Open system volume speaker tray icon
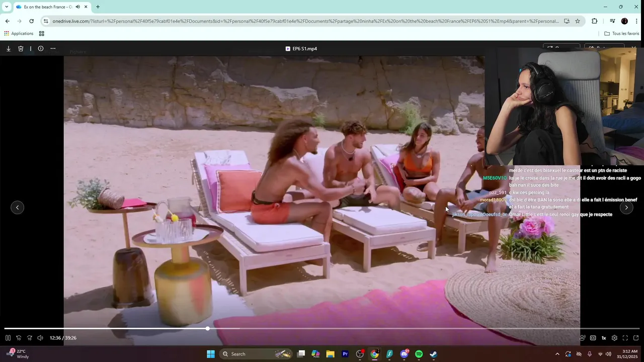 608,354
